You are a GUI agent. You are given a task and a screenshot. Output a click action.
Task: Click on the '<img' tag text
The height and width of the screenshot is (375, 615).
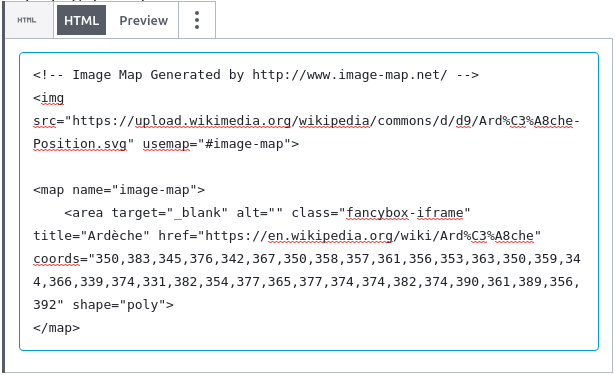pos(48,98)
